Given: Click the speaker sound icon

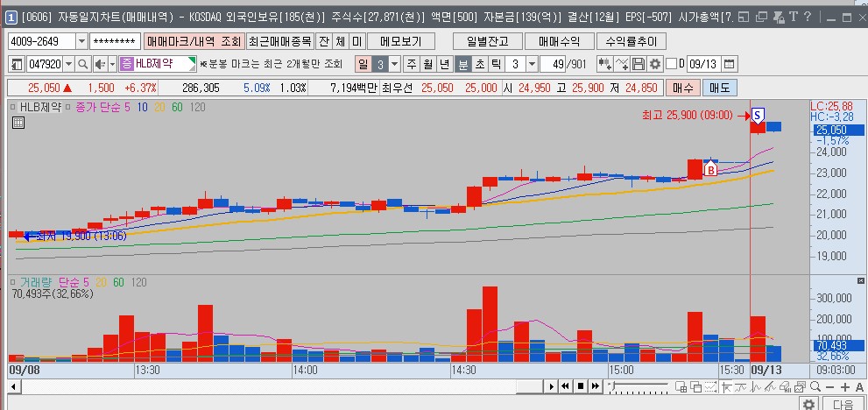Looking at the screenshot, I should point(100,64).
